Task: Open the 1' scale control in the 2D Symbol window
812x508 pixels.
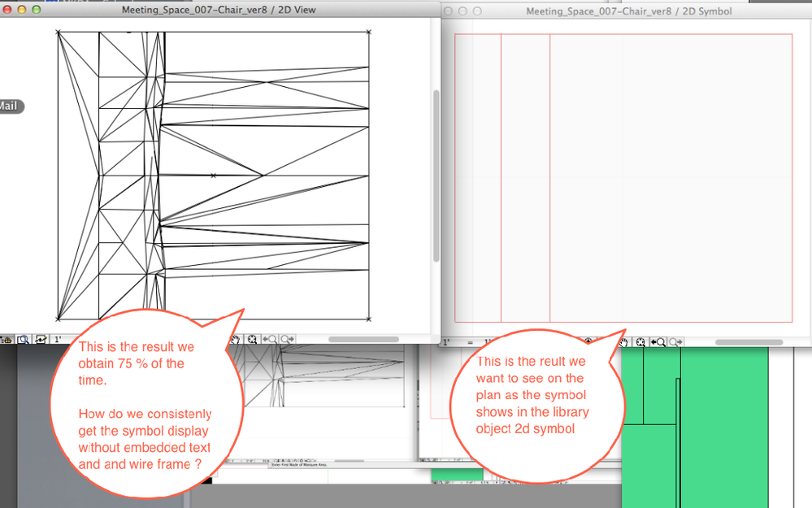Action: point(445,341)
